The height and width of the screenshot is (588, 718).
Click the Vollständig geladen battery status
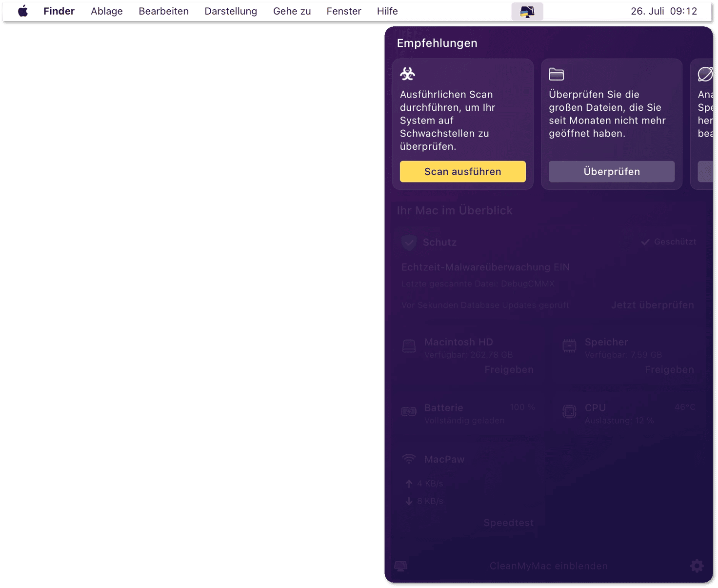pos(464,421)
